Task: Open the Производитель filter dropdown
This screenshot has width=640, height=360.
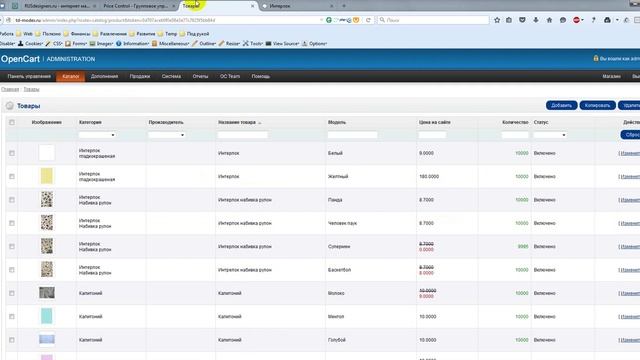Action: tap(167, 135)
